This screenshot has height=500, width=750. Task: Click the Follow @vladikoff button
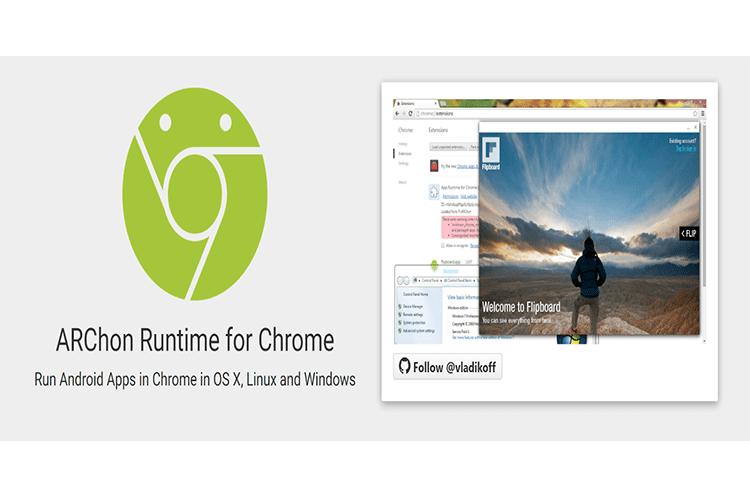tap(447, 367)
